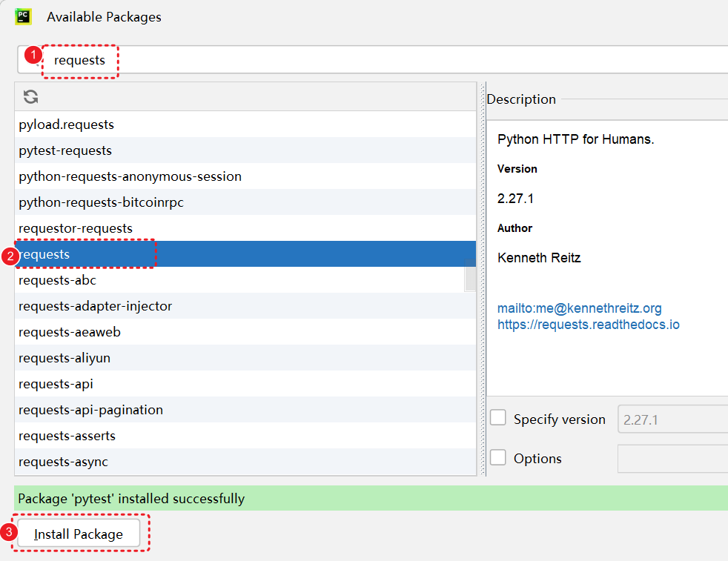Click the package list scrollbar thumb
The image size is (728, 561).
point(470,277)
